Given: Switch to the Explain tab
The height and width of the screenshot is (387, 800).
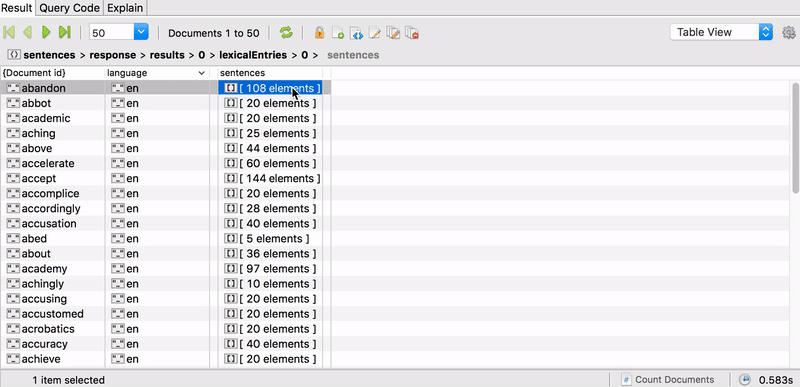Looking at the screenshot, I should click(125, 8).
